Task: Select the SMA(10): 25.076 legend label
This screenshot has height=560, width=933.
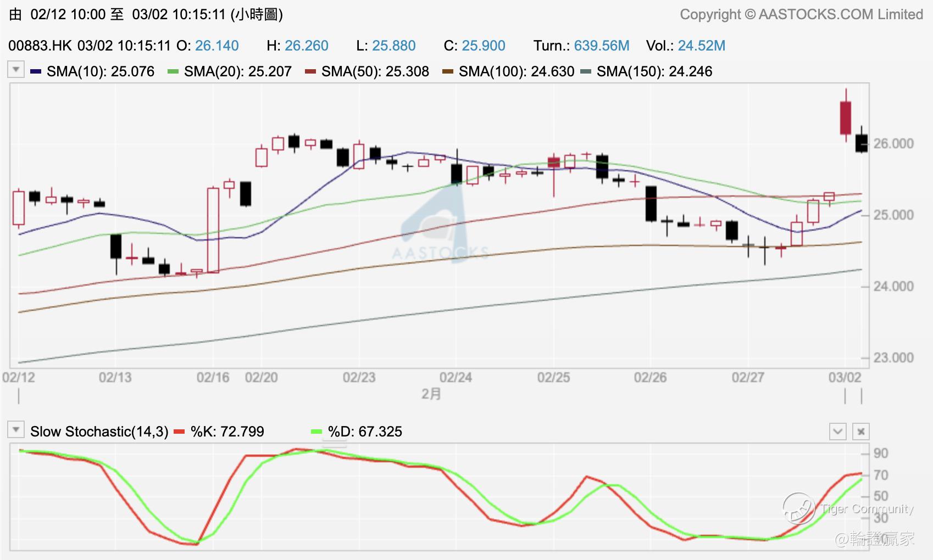Action: pos(101,71)
